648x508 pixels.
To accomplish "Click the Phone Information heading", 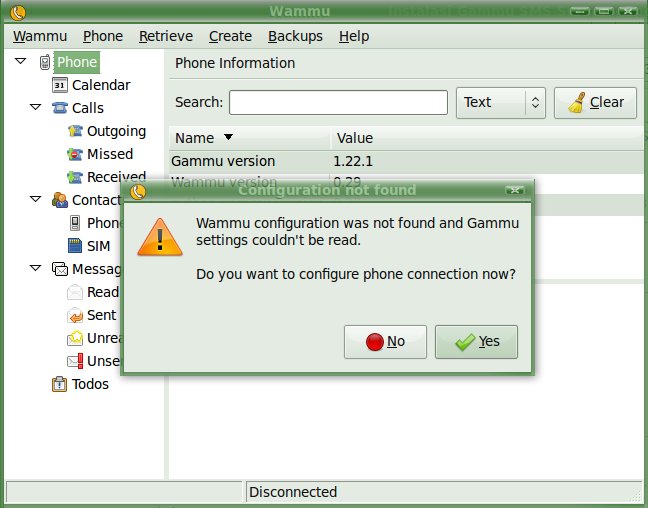I will coord(235,63).
